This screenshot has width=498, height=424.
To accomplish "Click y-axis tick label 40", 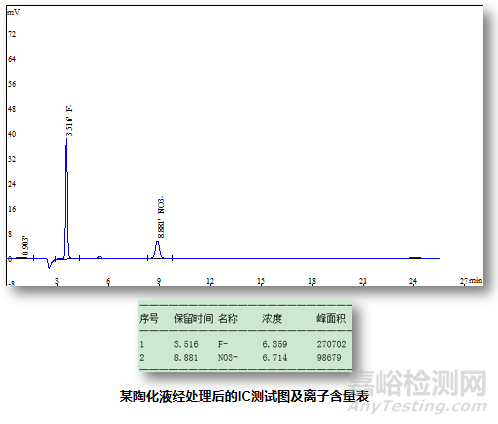I will point(12,134).
